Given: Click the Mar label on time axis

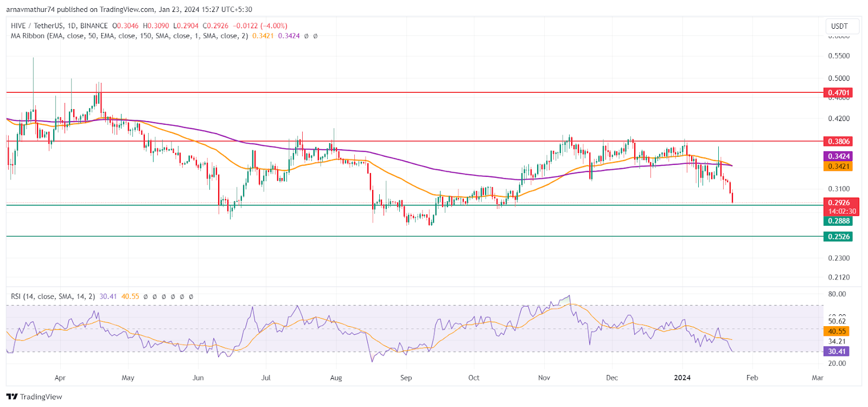Looking at the screenshot, I should tap(818, 378).
